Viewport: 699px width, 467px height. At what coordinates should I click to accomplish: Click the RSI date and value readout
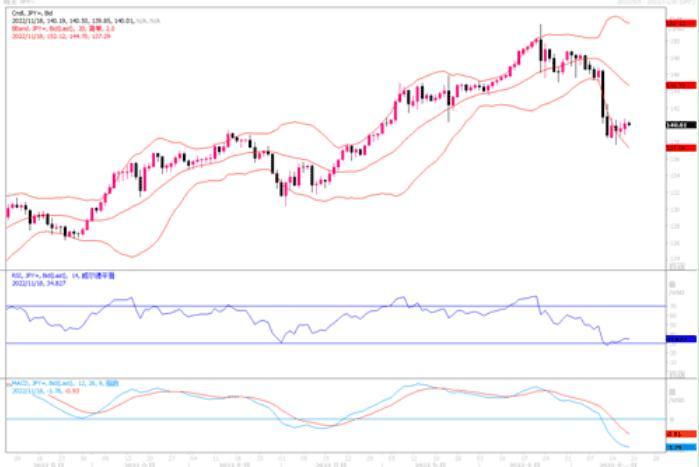click(37, 283)
